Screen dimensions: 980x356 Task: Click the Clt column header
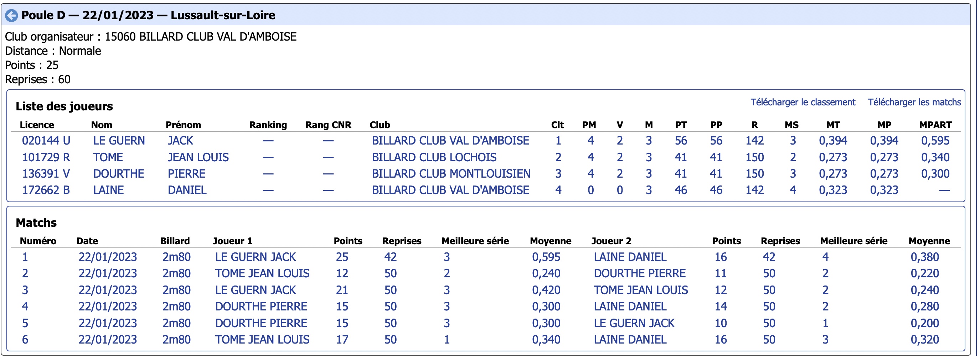click(557, 125)
